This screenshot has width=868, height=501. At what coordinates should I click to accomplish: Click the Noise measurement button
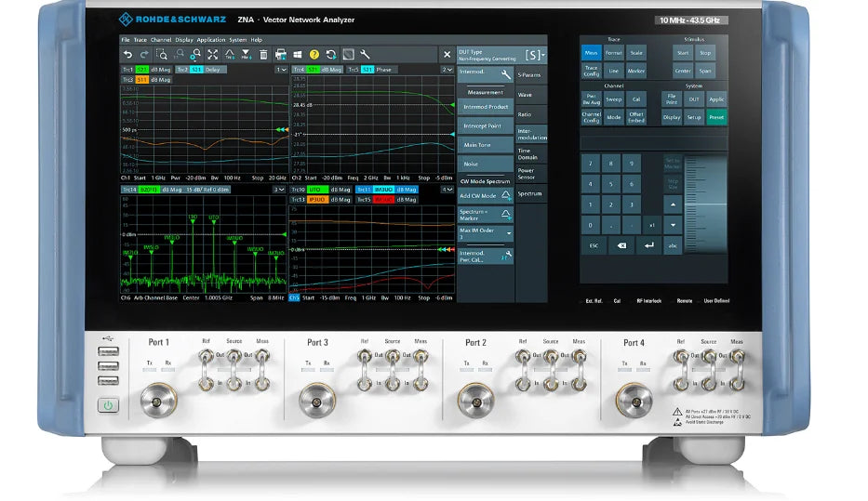point(485,164)
